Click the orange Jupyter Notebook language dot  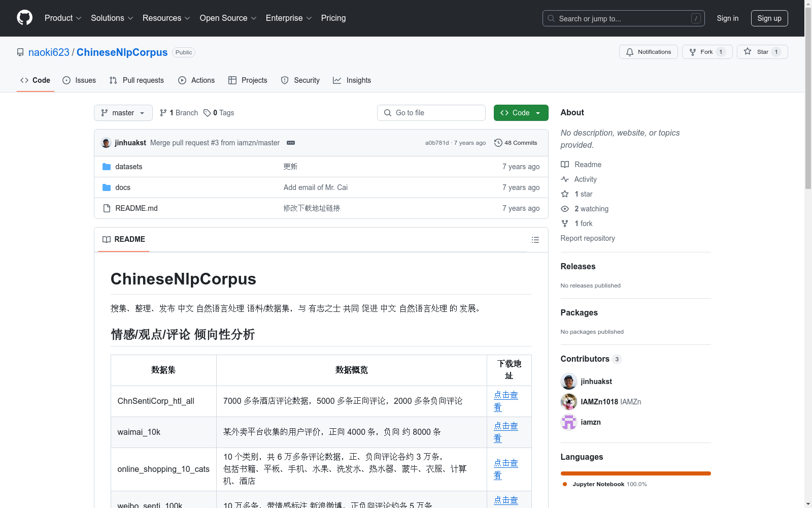(565, 484)
